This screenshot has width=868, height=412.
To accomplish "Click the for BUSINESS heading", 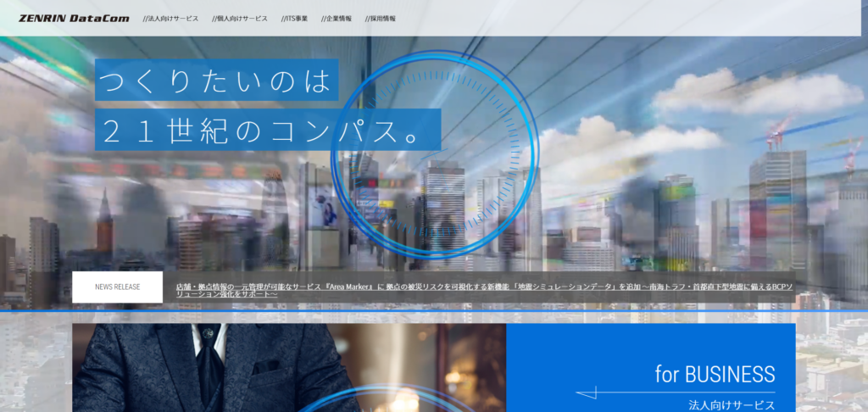I will click(715, 375).
